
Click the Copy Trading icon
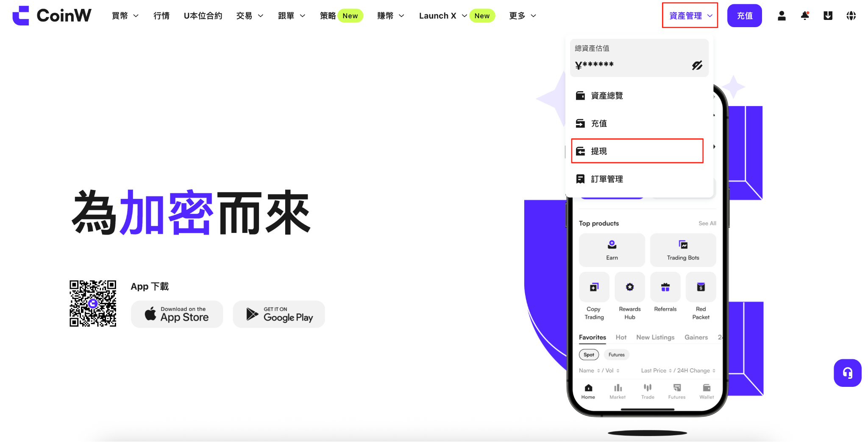click(x=594, y=287)
